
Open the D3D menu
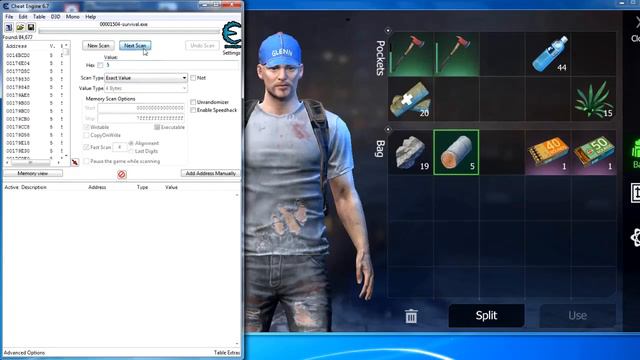tap(56, 17)
